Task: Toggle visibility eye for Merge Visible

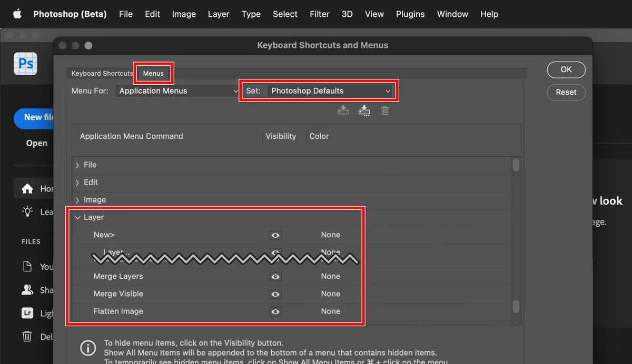Action: [x=275, y=294]
